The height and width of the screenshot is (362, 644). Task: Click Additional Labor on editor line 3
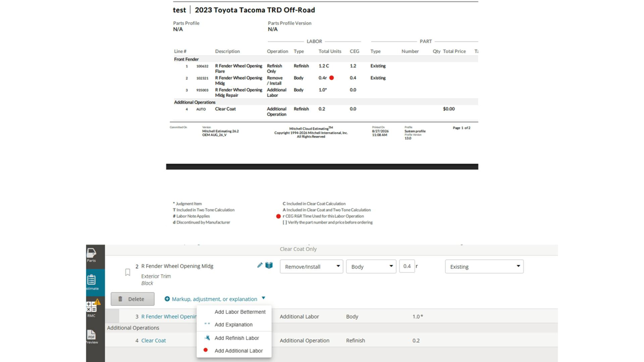tap(299, 316)
